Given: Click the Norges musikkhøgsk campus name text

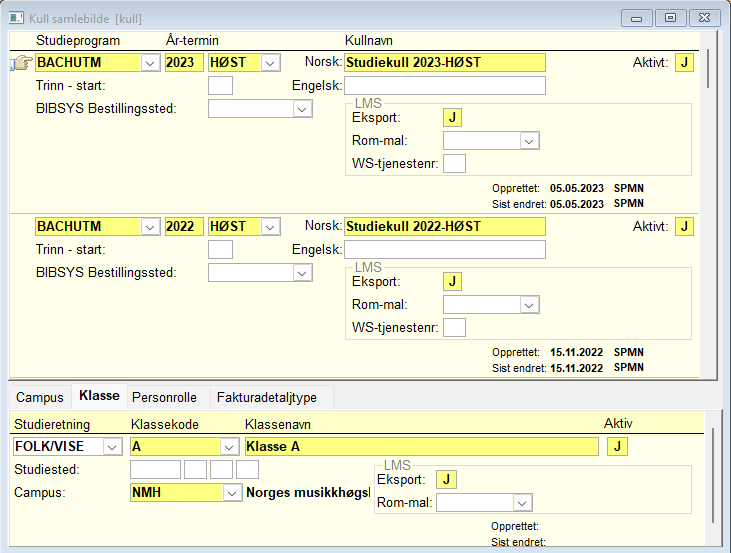Looking at the screenshot, I should pyautogui.click(x=308, y=493).
